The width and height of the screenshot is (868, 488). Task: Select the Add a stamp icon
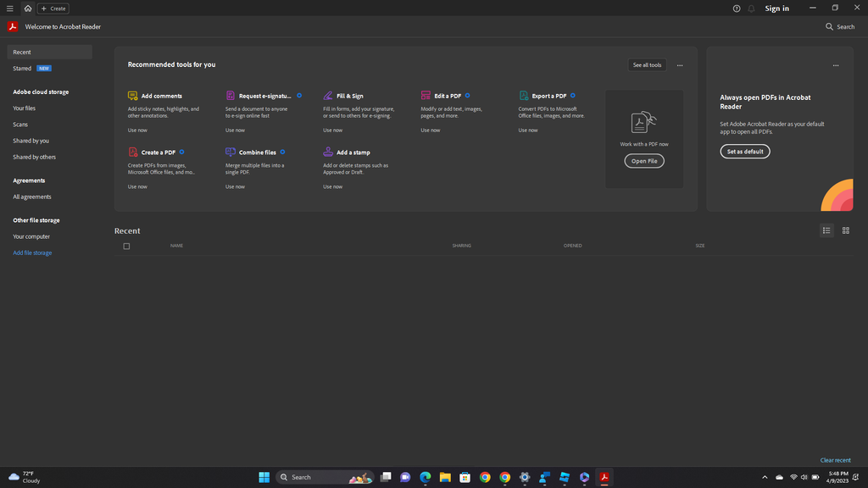tap(328, 152)
